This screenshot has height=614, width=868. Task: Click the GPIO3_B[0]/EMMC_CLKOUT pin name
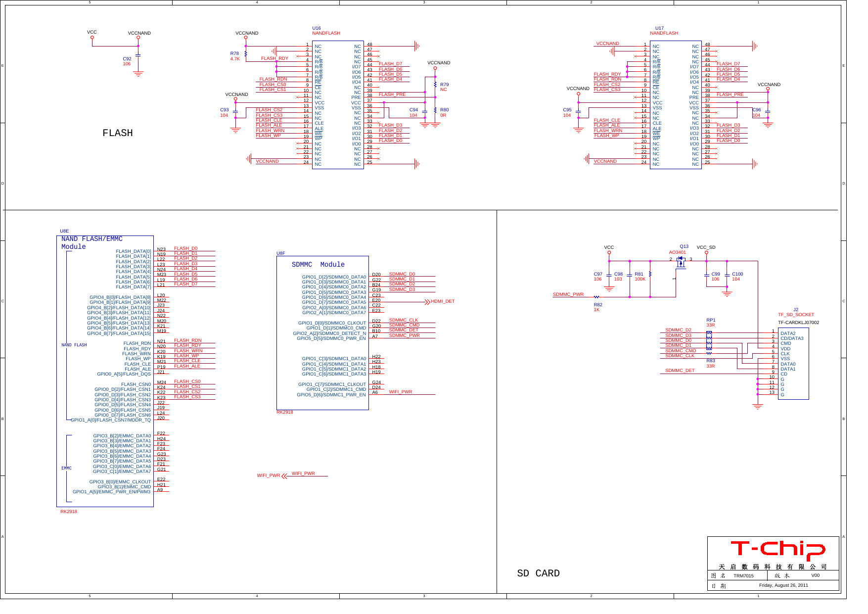coord(120,482)
